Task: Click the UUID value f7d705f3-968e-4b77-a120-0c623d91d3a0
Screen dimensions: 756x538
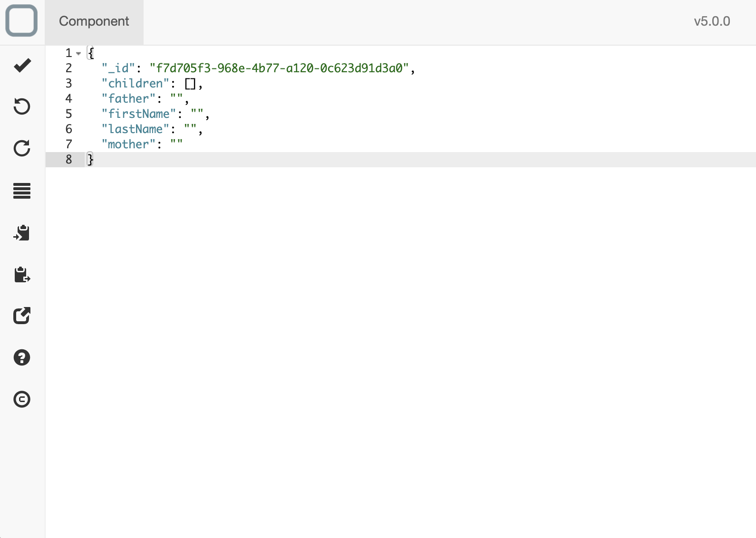Action: click(x=280, y=68)
